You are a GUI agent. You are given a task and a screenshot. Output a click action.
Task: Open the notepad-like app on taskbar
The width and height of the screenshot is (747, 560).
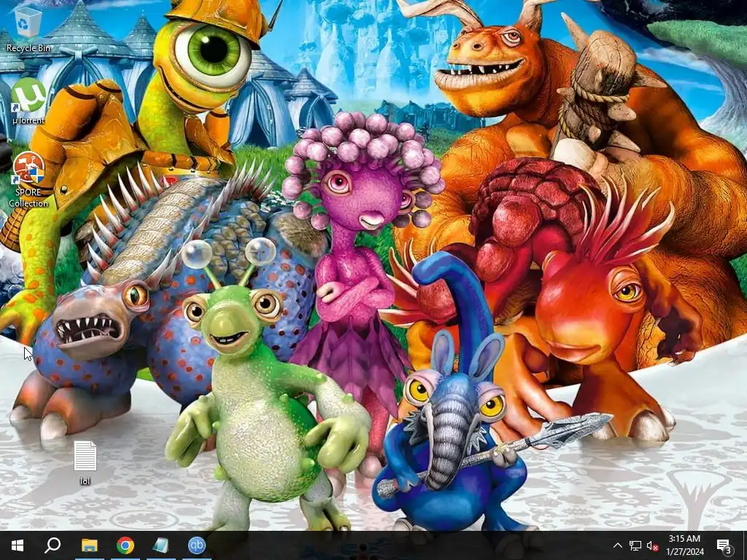point(160,545)
